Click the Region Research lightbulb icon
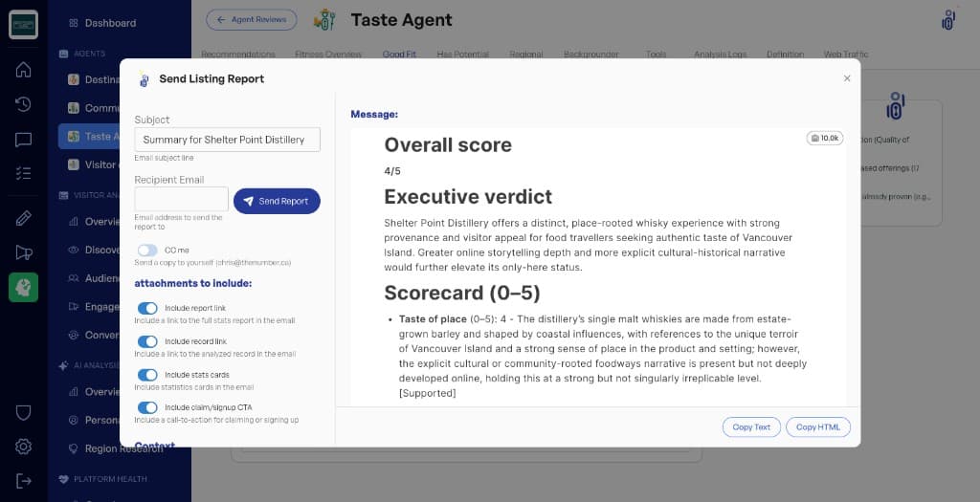The width and height of the screenshot is (980, 502). point(74,448)
